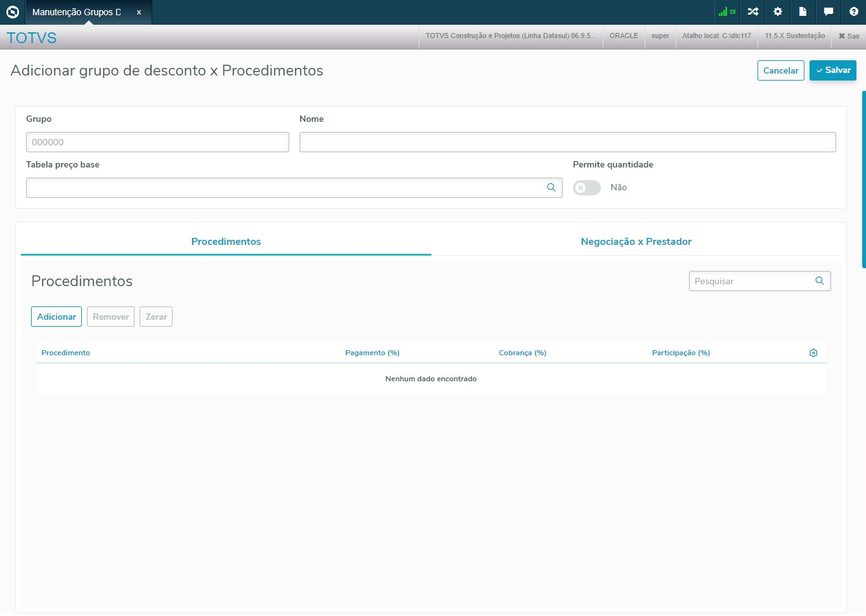The image size is (866, 616).
Task: Toggle the Permite quantidade switch
Action: (x=587, y=188)
